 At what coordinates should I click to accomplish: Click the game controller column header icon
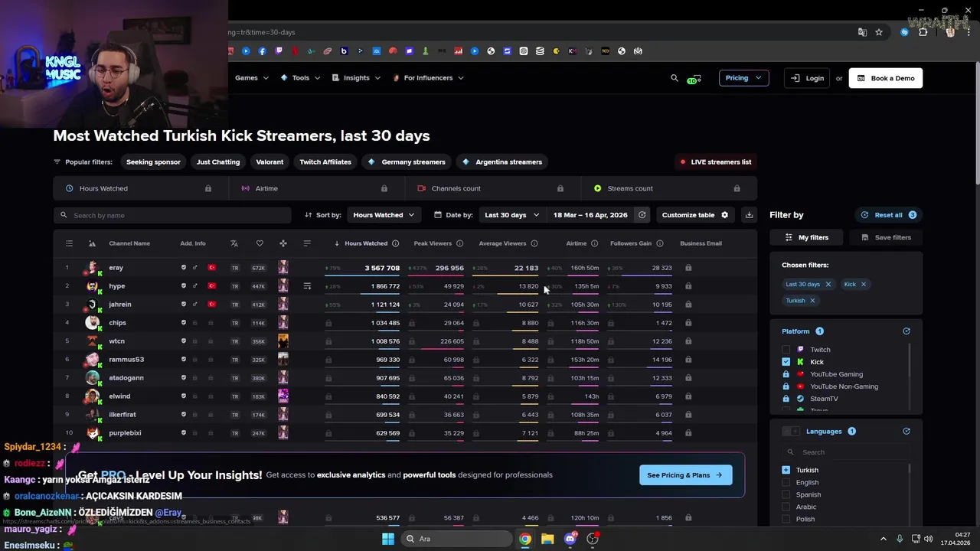pos(283,243)
